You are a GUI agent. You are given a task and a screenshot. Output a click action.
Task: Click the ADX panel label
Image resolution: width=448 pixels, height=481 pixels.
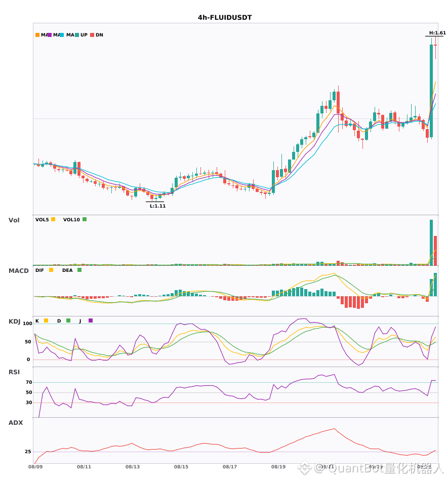(x=16, y=423)
